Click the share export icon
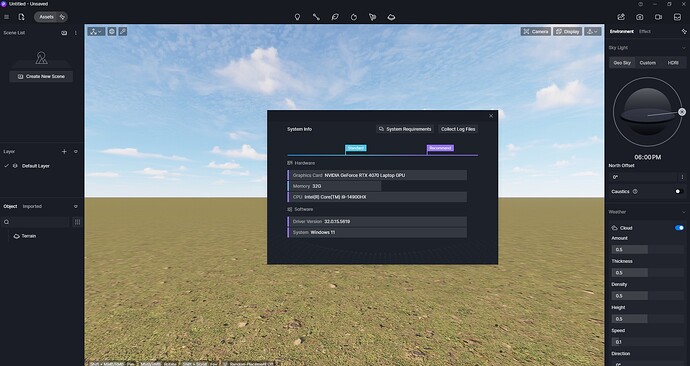Viewport: 690px width, 366px height. coord(621,17)
